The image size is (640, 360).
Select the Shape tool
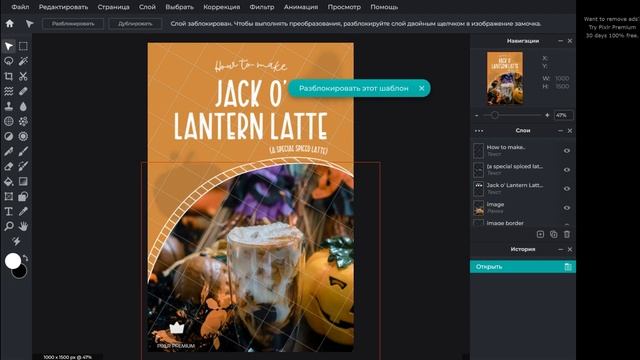[9, 196]
